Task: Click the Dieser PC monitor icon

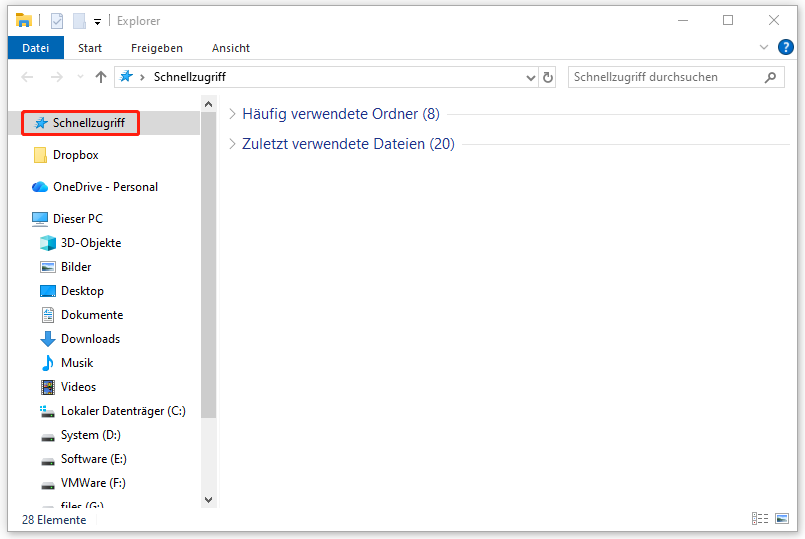Action: [x=40, y=219]
